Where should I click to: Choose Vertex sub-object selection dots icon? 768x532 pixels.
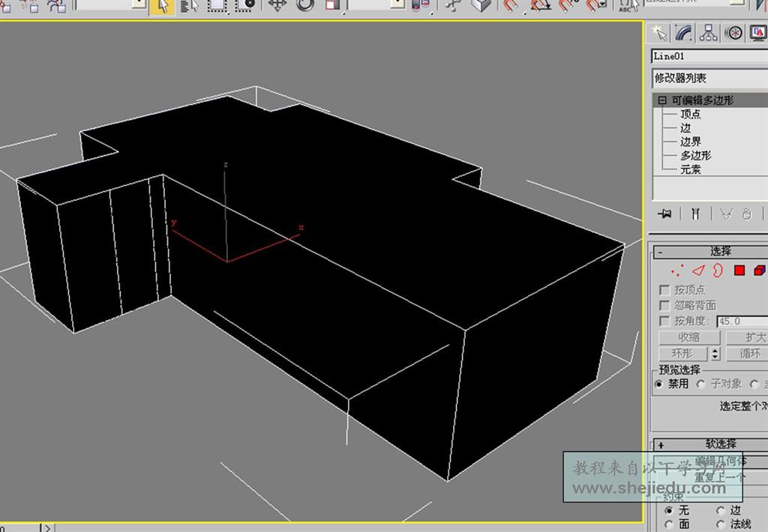click(x=678, y=270)
